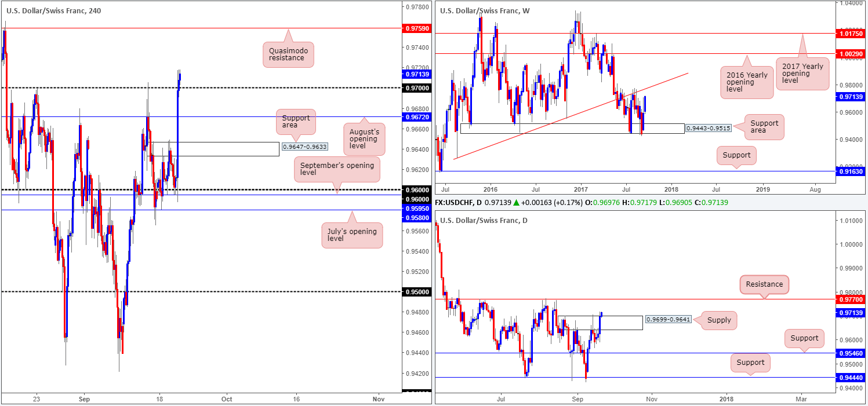Click the 'Quasimodo resistance' callout label
The width and height of the screenshot is (868, 406).
288,54
